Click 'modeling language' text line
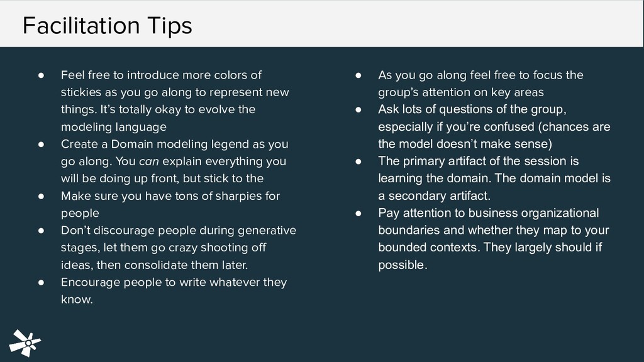This screenshot has width=644, height=362. [114, 127]
